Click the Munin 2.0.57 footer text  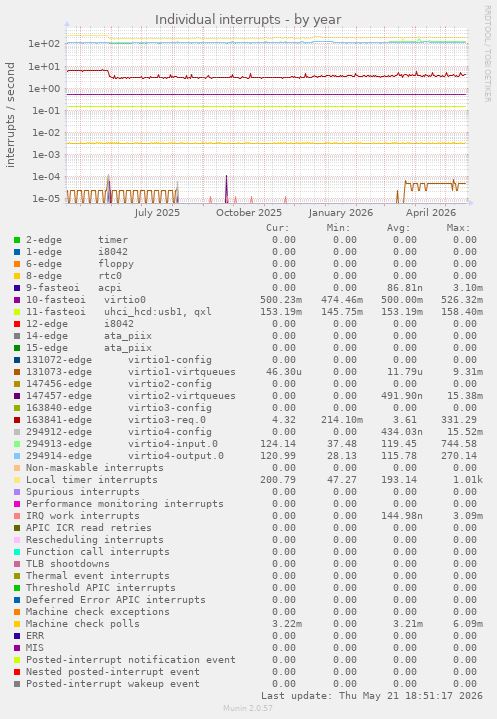point(248,708)
